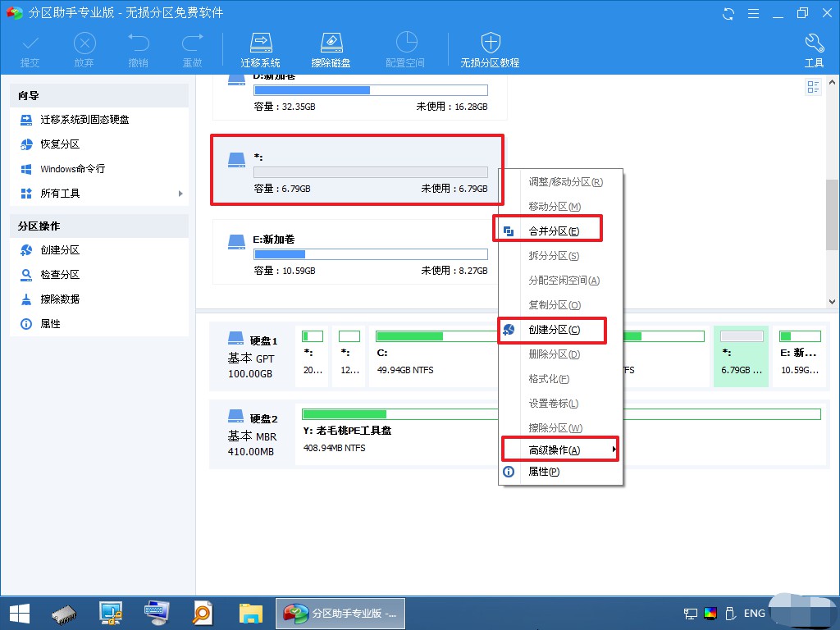This screenshot has width=840, height=630.
Task: Open the magnifier search taskbar app
Action: tap(203, 614)
